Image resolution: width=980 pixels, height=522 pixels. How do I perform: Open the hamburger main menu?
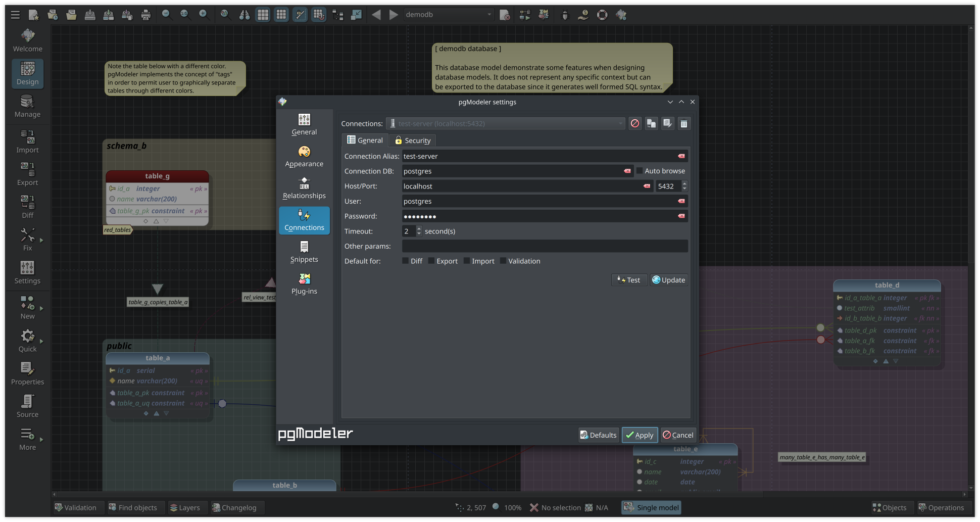[15, 15]
